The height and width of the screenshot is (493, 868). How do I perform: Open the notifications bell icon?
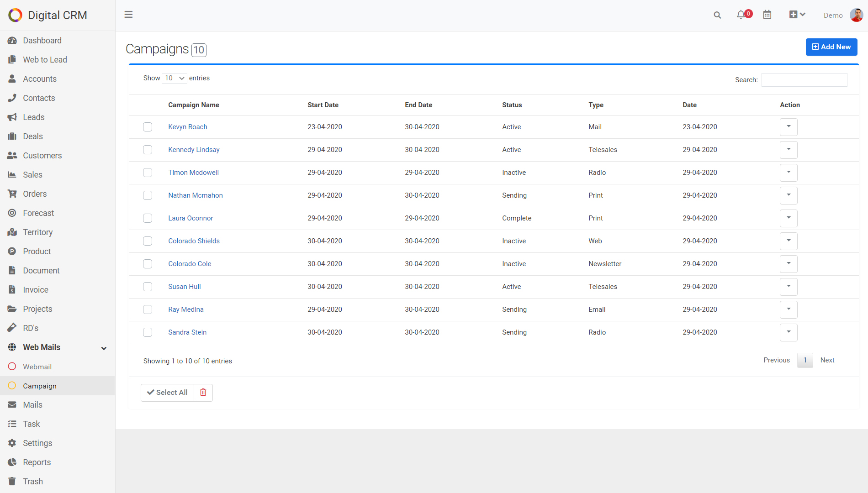coord(741,15)
